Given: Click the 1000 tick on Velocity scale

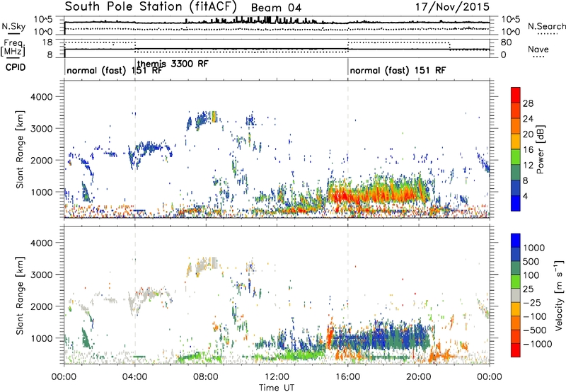Looking at the screenshot, I should click(534, 248).
